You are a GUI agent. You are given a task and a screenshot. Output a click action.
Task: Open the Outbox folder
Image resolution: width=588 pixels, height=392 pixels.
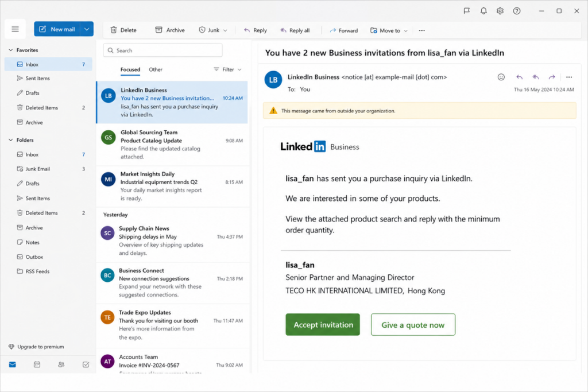tap(48, 257)
